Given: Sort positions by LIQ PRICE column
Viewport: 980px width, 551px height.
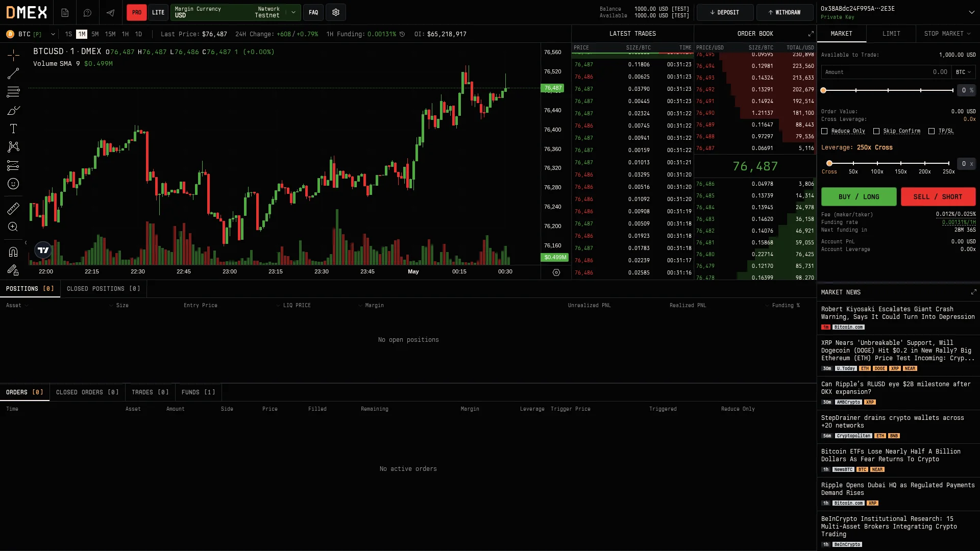Looking at the screenshot, I should (293, 306).
